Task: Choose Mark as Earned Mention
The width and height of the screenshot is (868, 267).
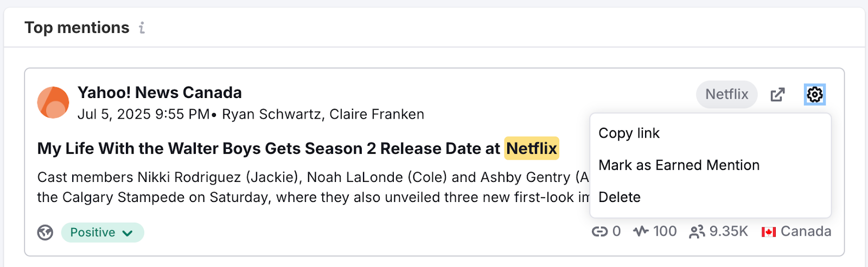Action: [679, 165]
